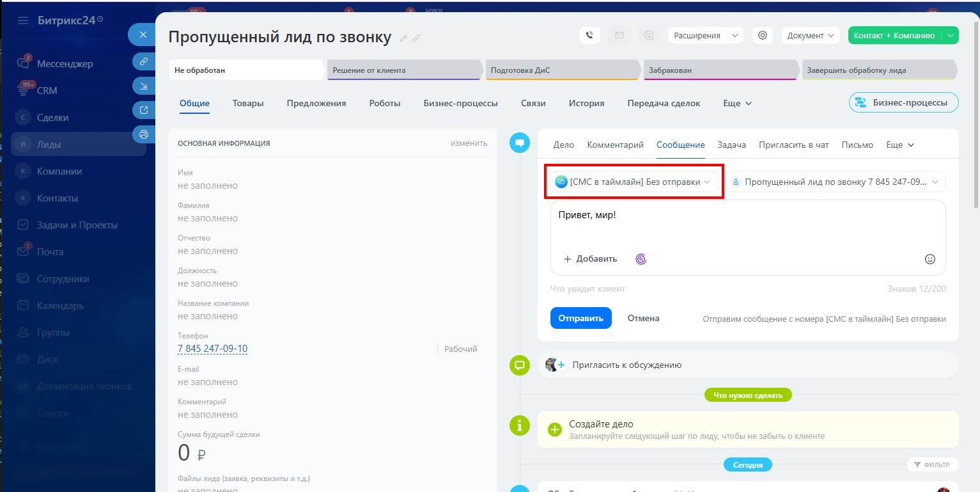Open in new window side icon
Image resolution: width=980 pixels, height=492 pixels.
click(x=144, y=110)
